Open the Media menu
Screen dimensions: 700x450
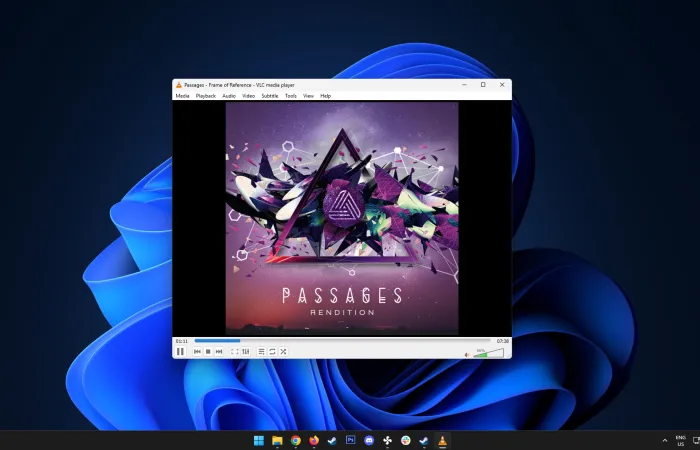(182, 96)
